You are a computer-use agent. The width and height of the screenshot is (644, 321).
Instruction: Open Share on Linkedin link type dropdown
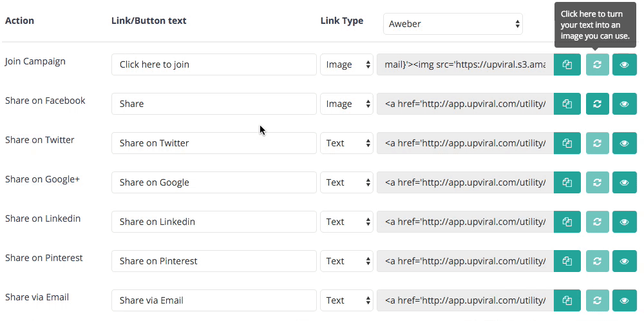(346, 222)
